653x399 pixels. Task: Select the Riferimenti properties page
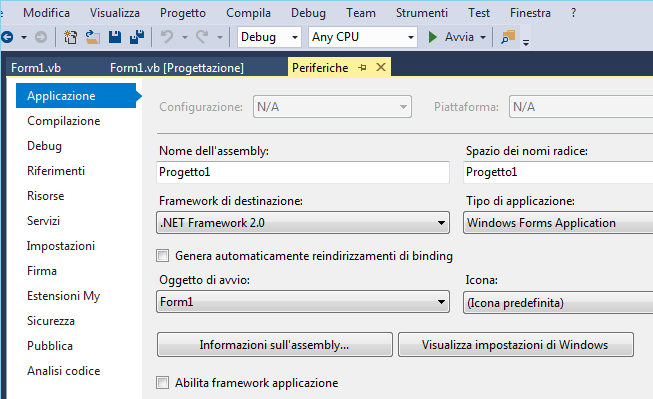coord(56,171)
